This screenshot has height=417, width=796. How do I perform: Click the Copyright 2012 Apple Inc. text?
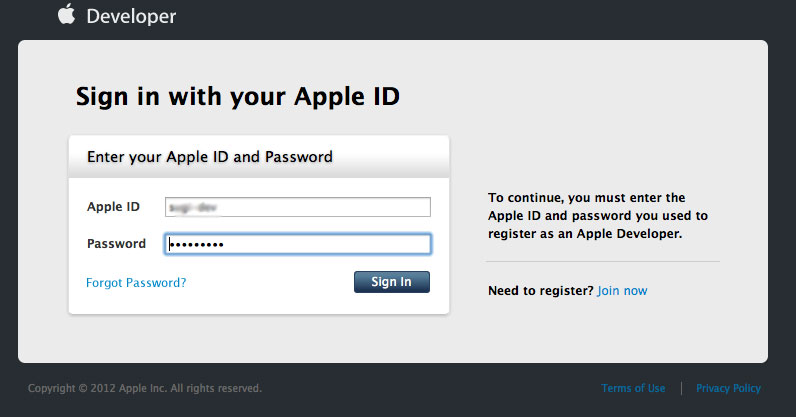(145, 388)
